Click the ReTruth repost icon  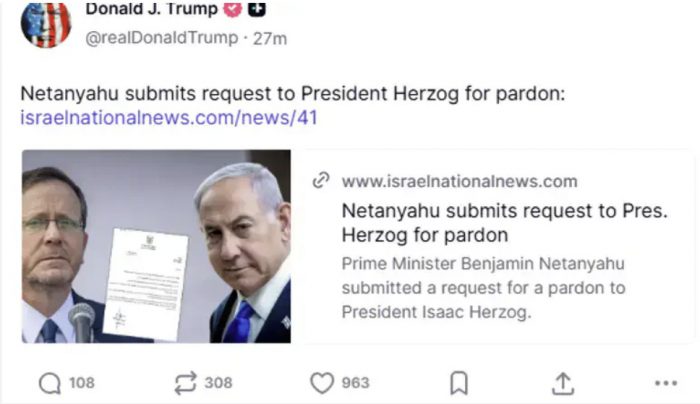pos(185,383)
